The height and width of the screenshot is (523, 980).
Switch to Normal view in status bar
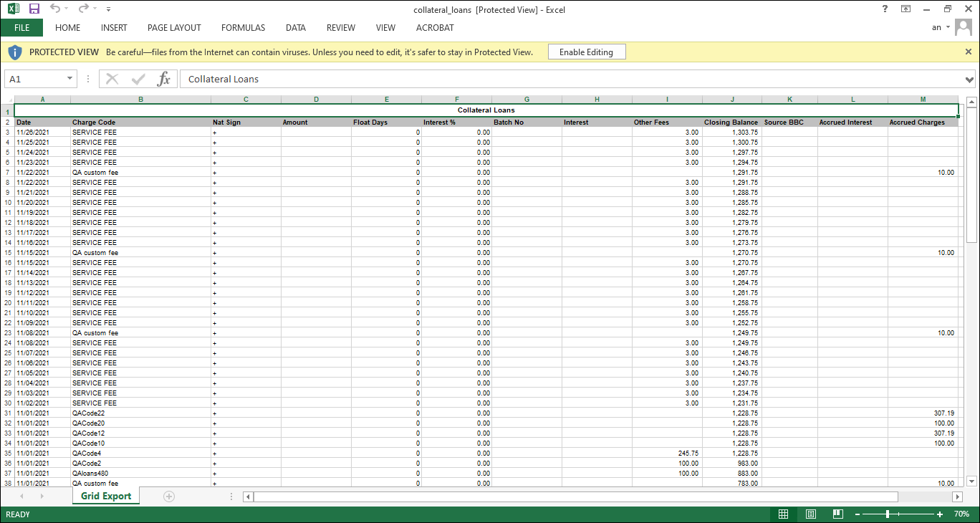pyautogui.click(x=783, y=514)
